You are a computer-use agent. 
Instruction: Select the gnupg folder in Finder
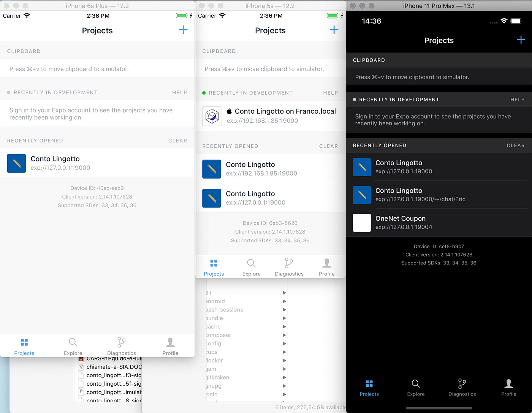(246, 386)
